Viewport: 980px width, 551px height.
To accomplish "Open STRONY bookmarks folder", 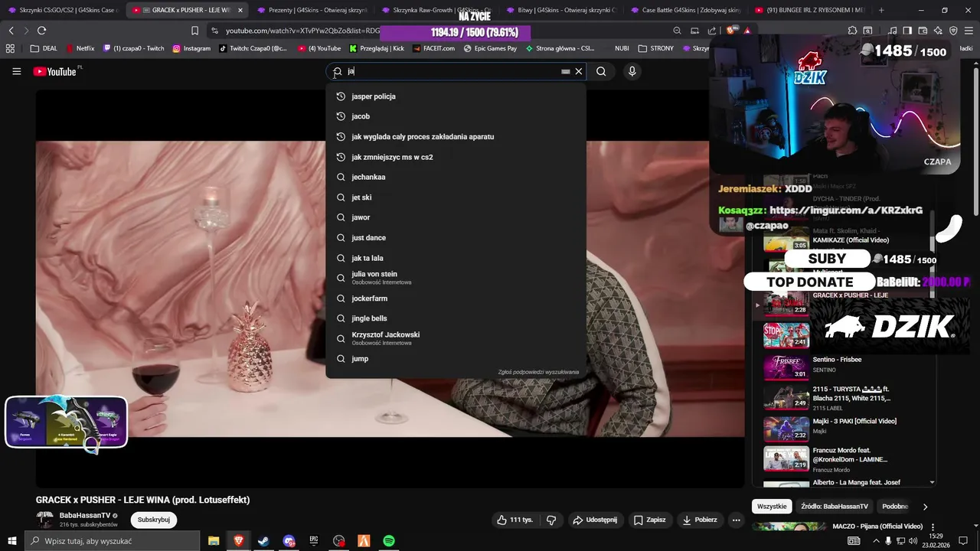I will click(655, 48).
